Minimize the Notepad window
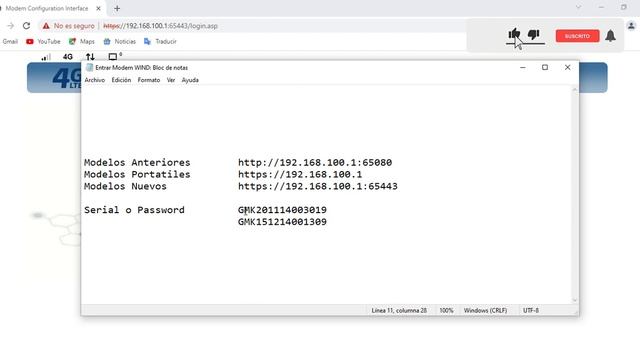640x360 pixels. pyautogui.click(x=523, y=67)
